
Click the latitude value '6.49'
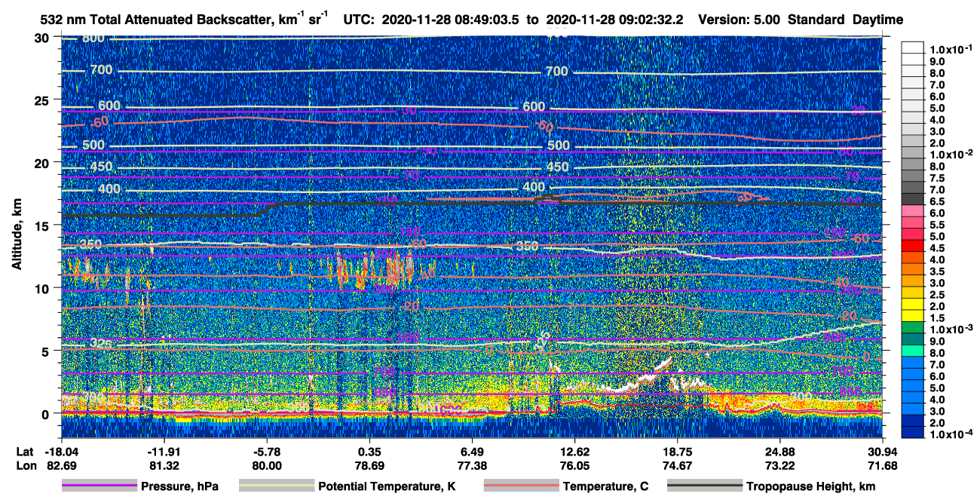coord(472,451)
